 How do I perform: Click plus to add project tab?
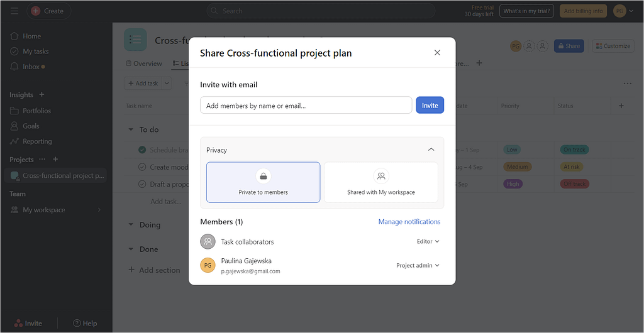(x=479, y=63)
